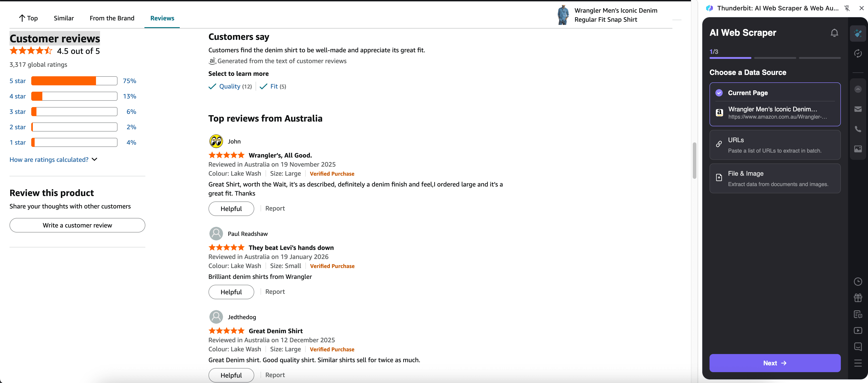Screen dimensions: 868x383
Task: Pin the Thunderbit extension panel
Action: pyautogui.click(x=847, y=8)
